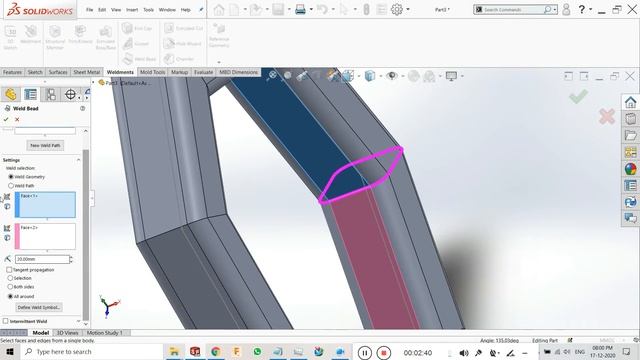
Task: Click the Gusset toolbar button
Action: (136, 44)
